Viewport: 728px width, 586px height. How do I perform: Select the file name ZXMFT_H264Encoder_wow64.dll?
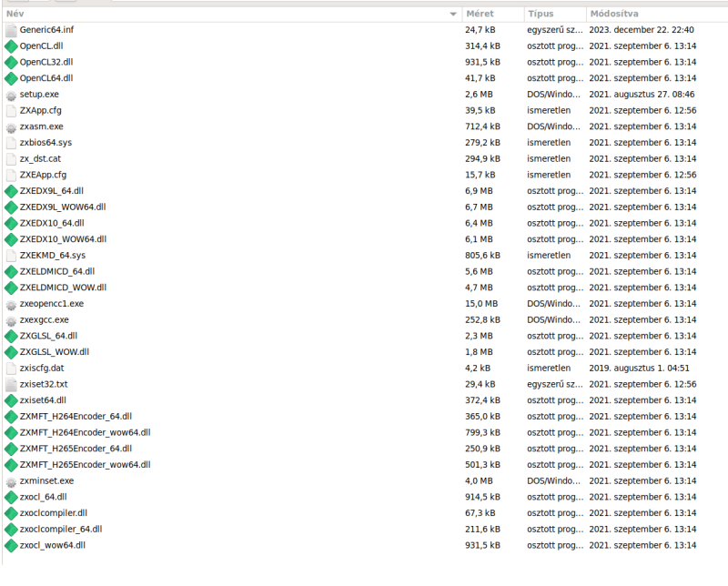coord(85,433)
